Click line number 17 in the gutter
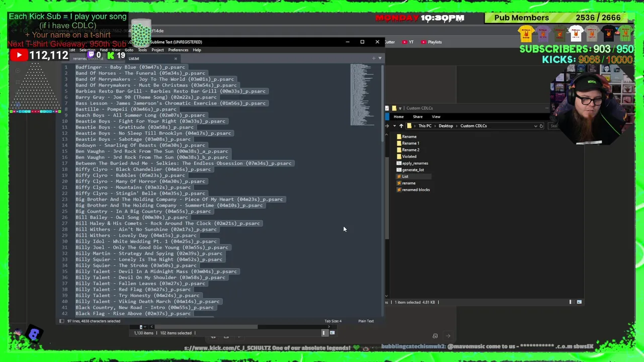Screen dimensions: 644x362 coord(65,163)
